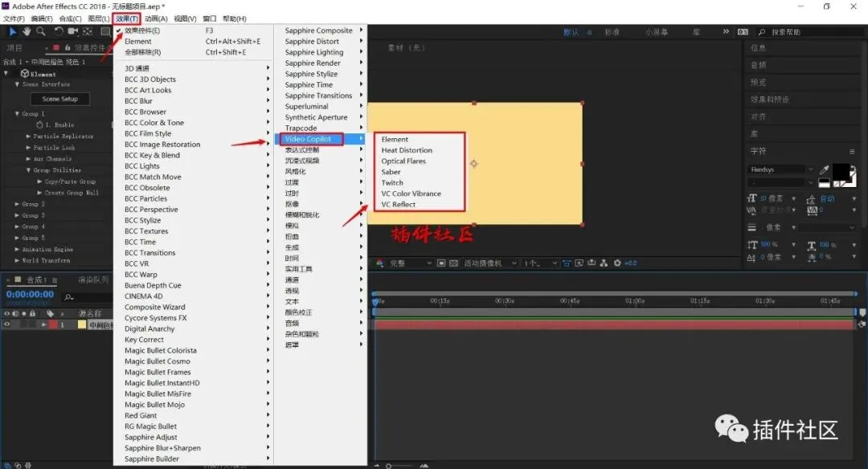
Task: Open the Character panel hamburger menu
Action: point(852,151)
